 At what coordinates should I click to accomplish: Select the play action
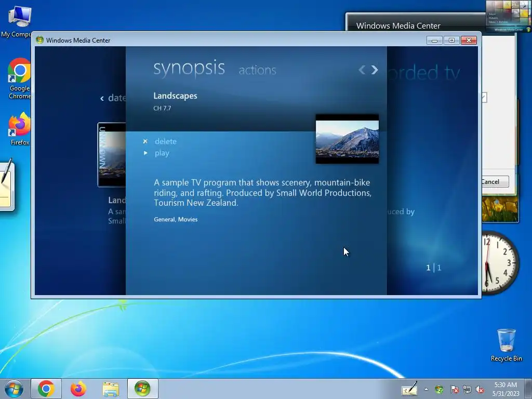tap(162, 153)
